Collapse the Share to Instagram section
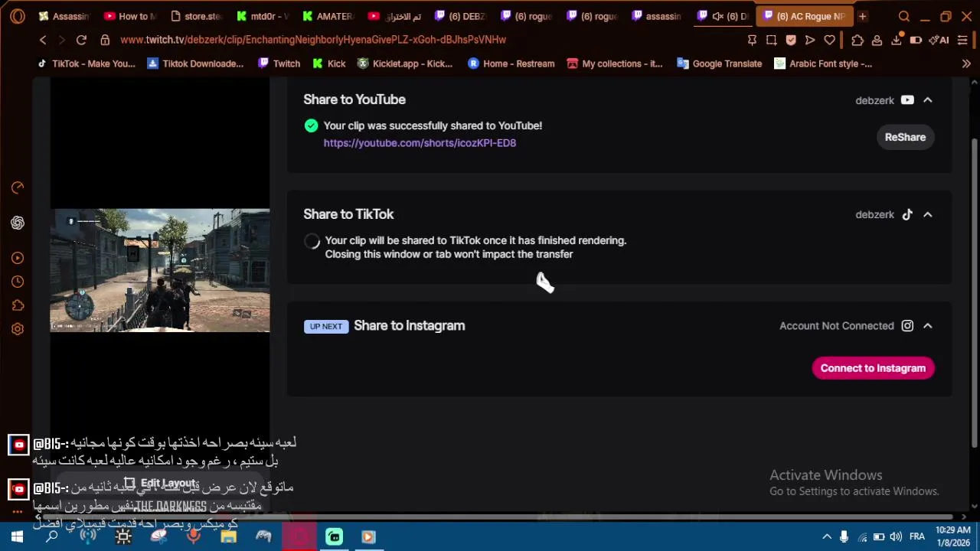This screenshot has height=551, width=980. [927, 326]
